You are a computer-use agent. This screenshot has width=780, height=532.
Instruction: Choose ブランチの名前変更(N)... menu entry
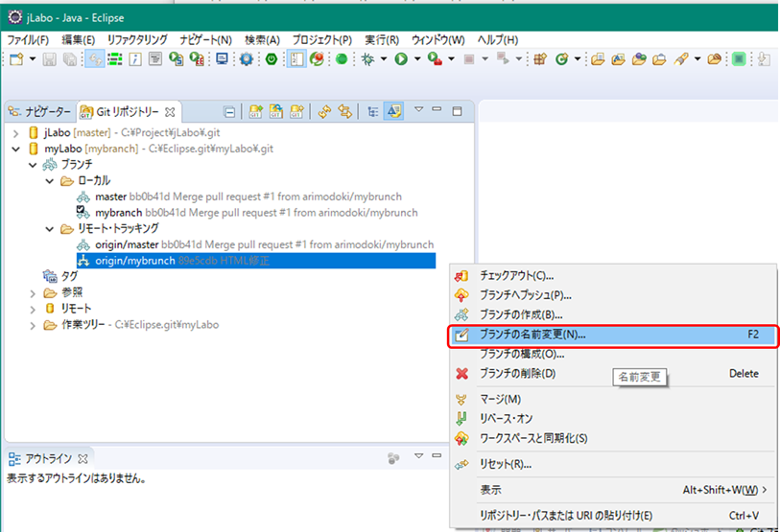(x=612, y=335)
